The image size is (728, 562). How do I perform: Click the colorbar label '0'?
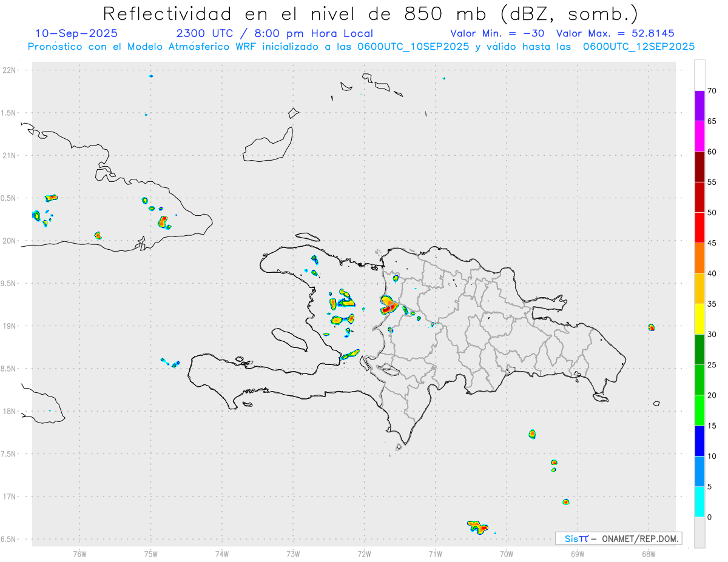tap(709, 517)
